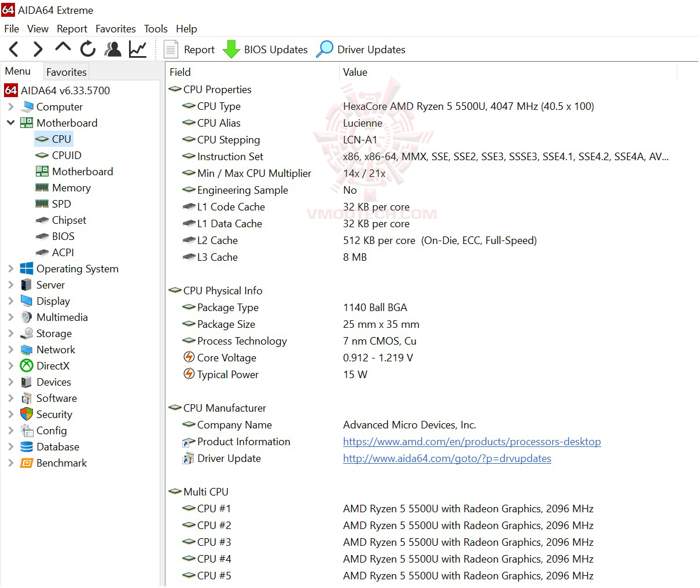The image size is (700, 588).
Task: Select the Computer icon in tree
Action: coord(27,107)
